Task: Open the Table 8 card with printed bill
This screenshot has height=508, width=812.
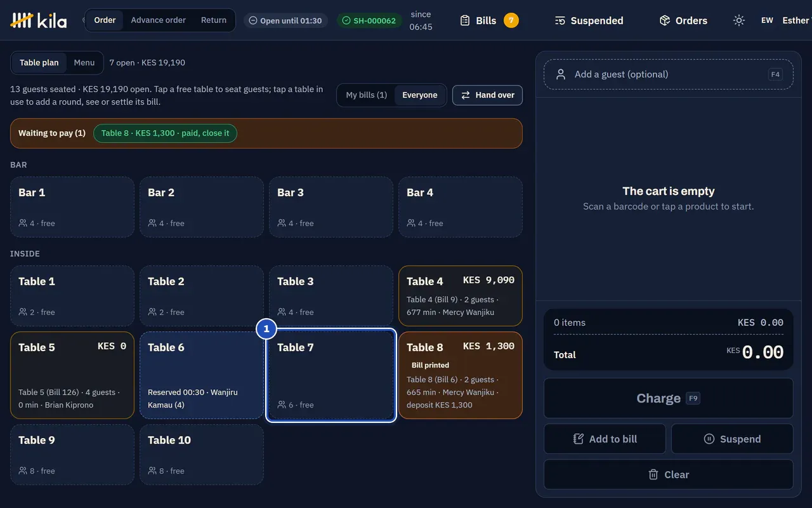Action: (x=461, y=375)
